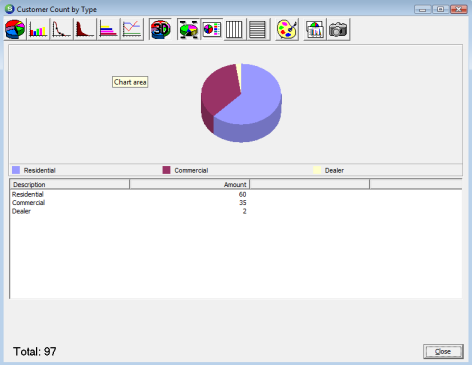Sort by the Description column header
Viewport: 472px width, 365px height.
point(70,184)
